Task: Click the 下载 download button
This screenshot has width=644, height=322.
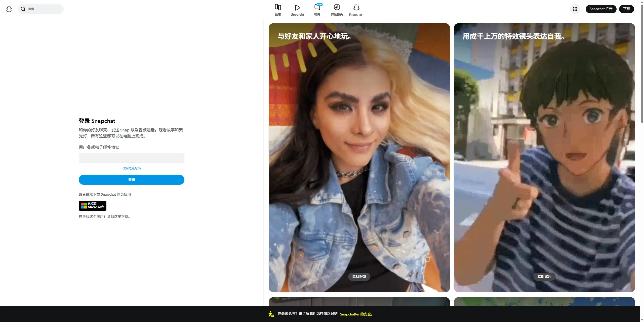Action: click(x=626, y=9)
